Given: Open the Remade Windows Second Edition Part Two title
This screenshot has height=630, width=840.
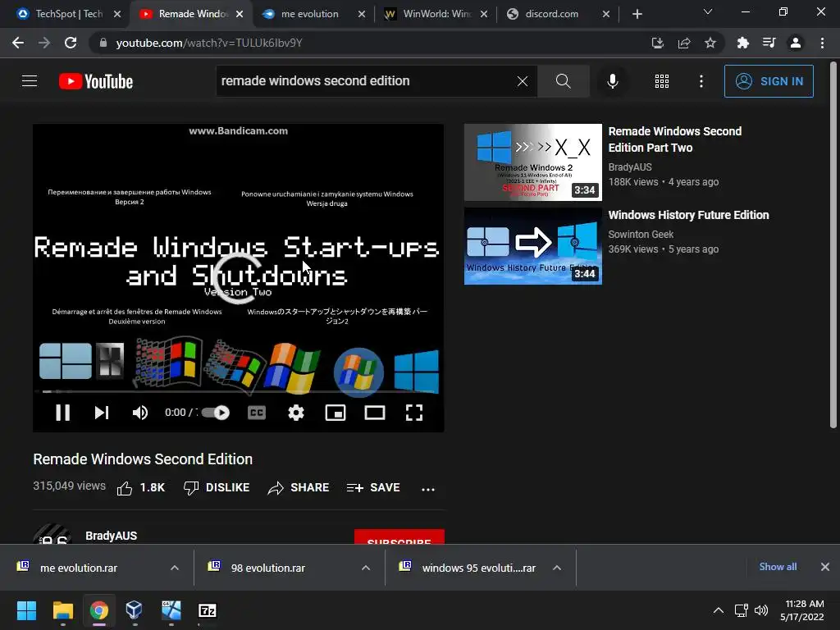Looking at the screenshot, I should (x=675, y=139).
